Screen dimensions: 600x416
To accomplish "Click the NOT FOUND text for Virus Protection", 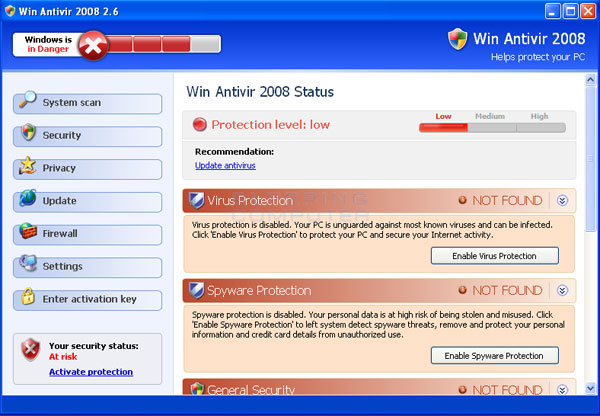I will tap(507, 200).
